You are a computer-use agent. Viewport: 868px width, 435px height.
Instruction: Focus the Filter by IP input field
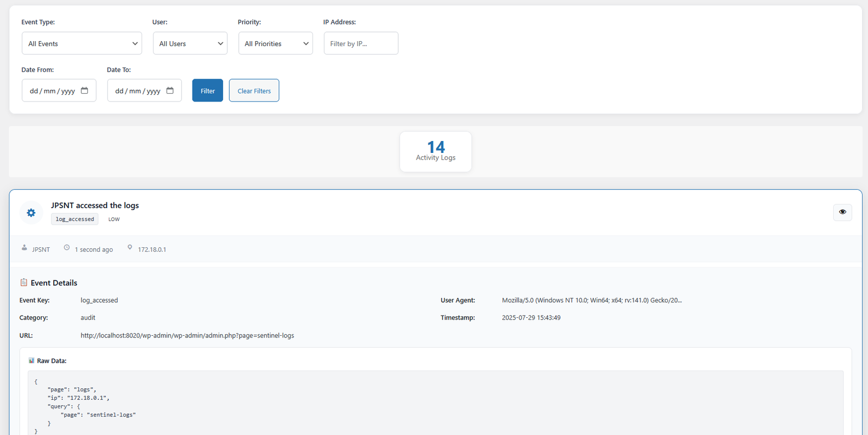[361, 43]
